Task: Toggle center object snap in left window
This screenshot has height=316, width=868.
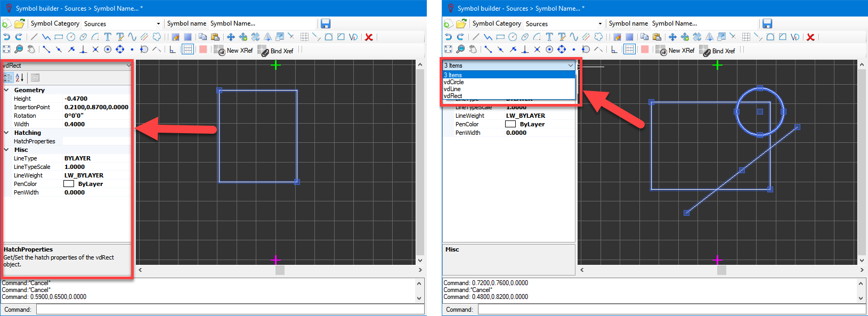Action: coord(108,50)
